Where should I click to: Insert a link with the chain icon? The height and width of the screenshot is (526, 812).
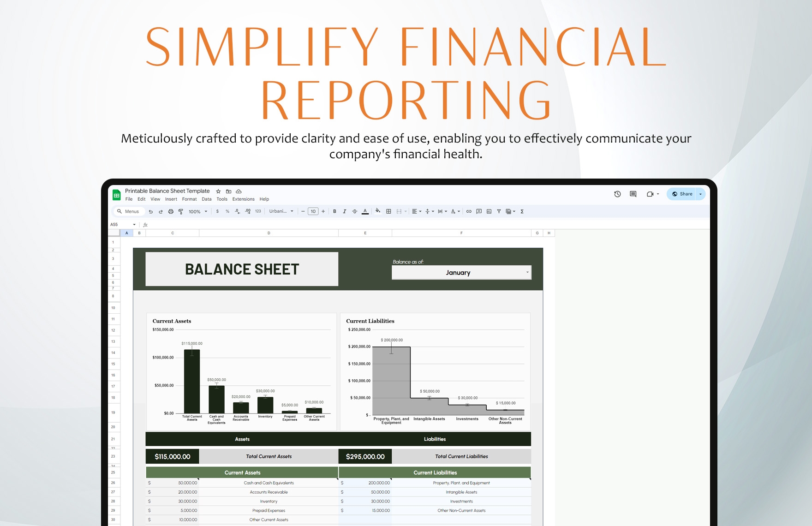click(x=469, y=211)
